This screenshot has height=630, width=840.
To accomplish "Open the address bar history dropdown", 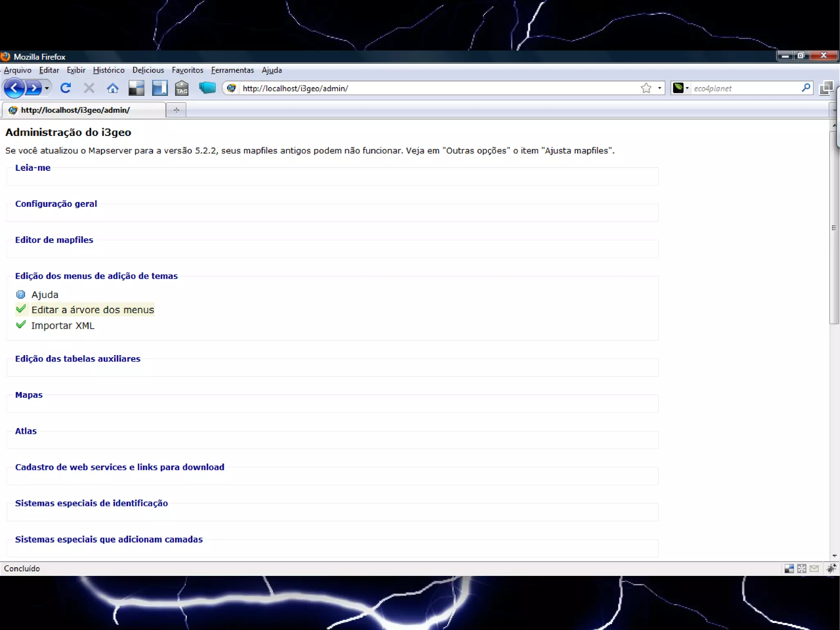I will (x=659, y=88).
